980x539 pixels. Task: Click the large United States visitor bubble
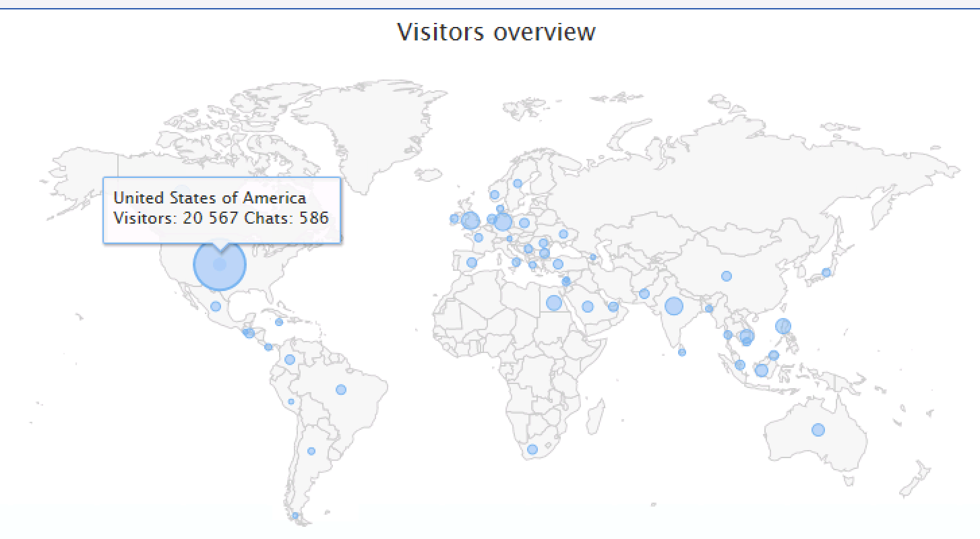tap(220, 265)
